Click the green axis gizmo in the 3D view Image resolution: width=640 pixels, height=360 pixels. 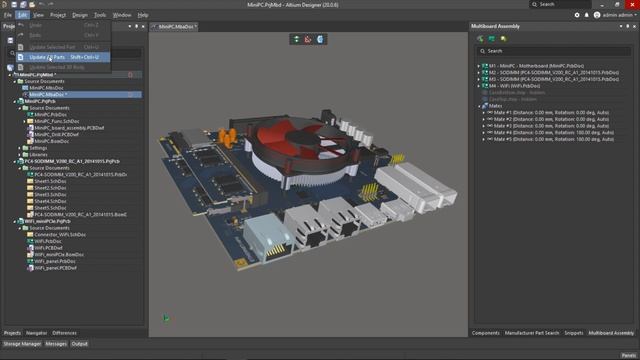166,318
